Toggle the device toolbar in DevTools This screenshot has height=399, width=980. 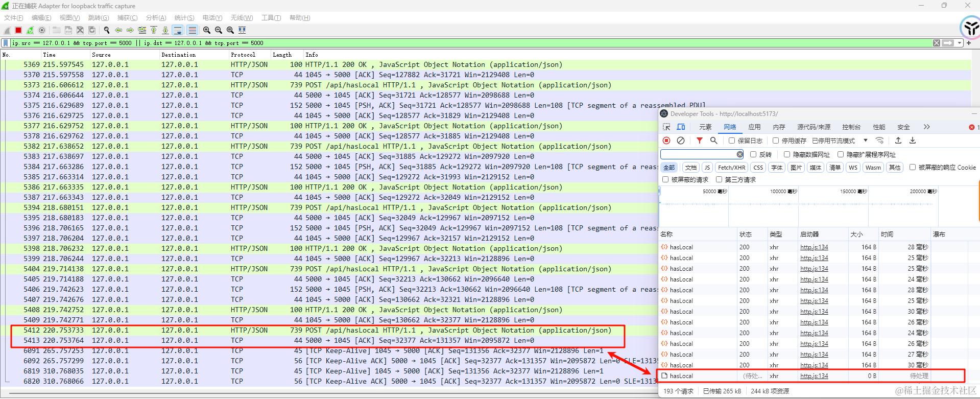click(681, 127)
